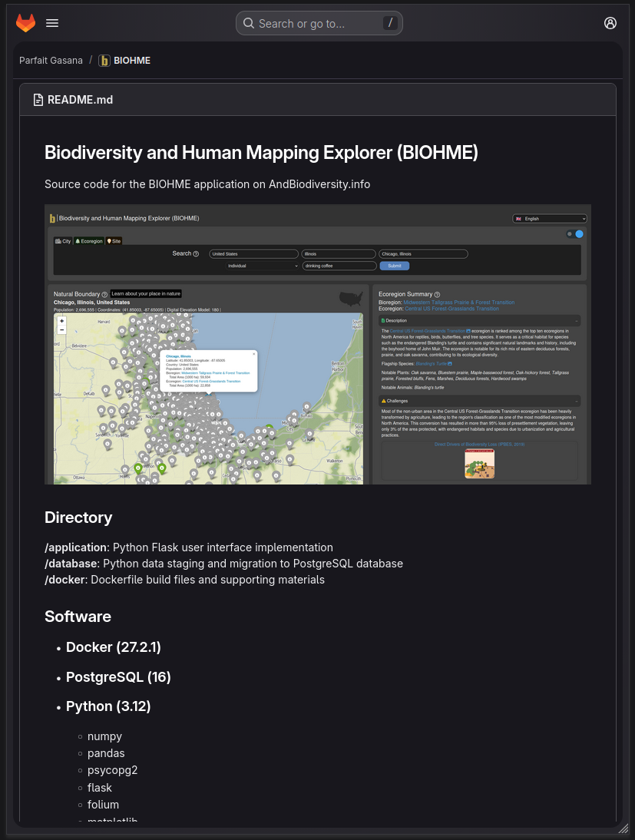635x840 pixels.
Task: Click the BIOHME project avatar in breadcrumb
Action: 104,60
